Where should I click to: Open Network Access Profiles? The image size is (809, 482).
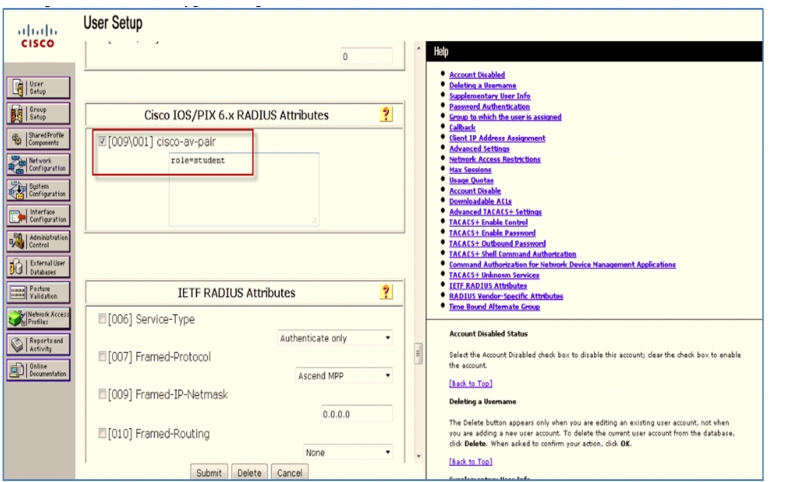pyautogui.click(x=38, y=318)
